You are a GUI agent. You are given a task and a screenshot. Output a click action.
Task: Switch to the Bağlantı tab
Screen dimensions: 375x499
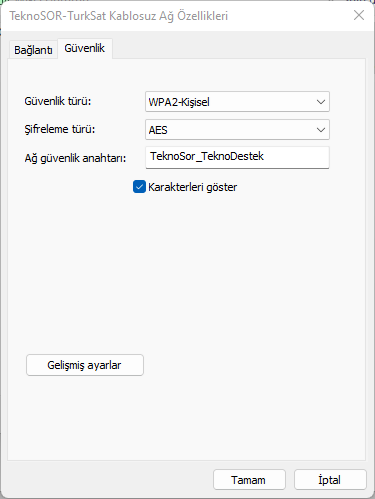tap(33, 50)
